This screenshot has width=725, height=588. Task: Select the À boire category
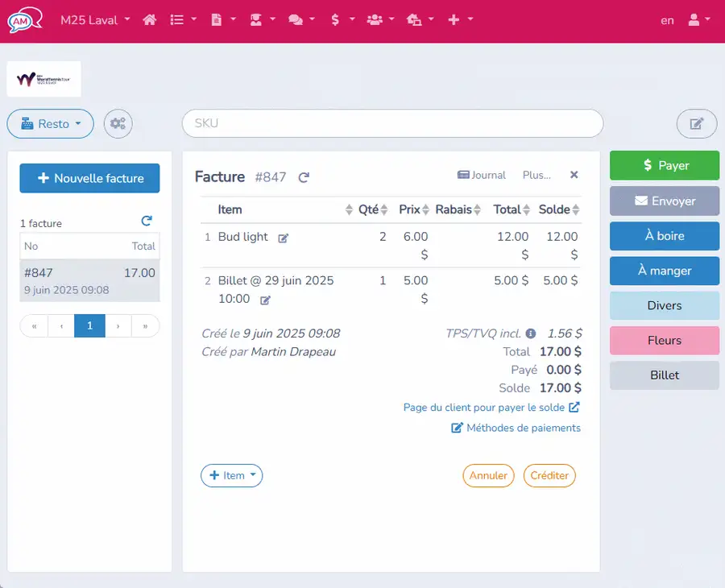(x=665, y=236)
